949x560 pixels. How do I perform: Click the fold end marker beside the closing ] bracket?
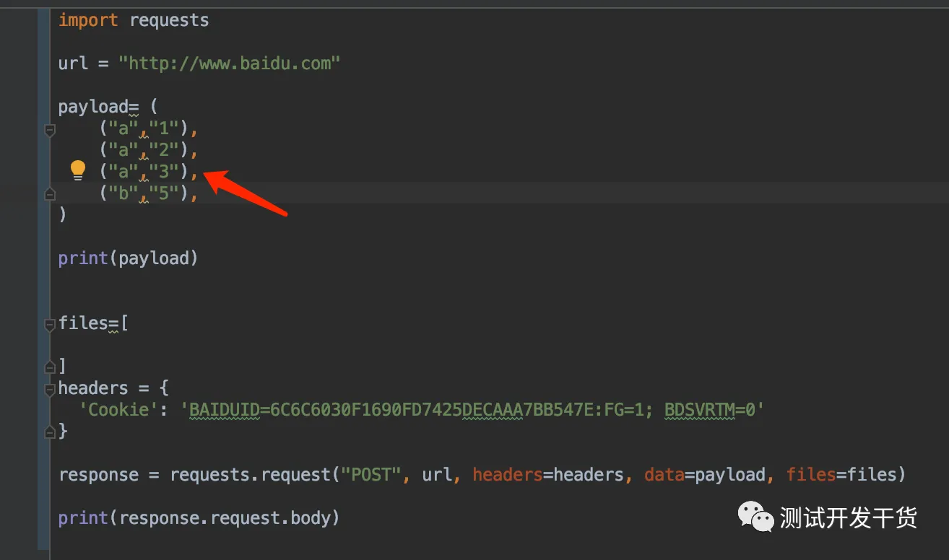coord(50,367)
